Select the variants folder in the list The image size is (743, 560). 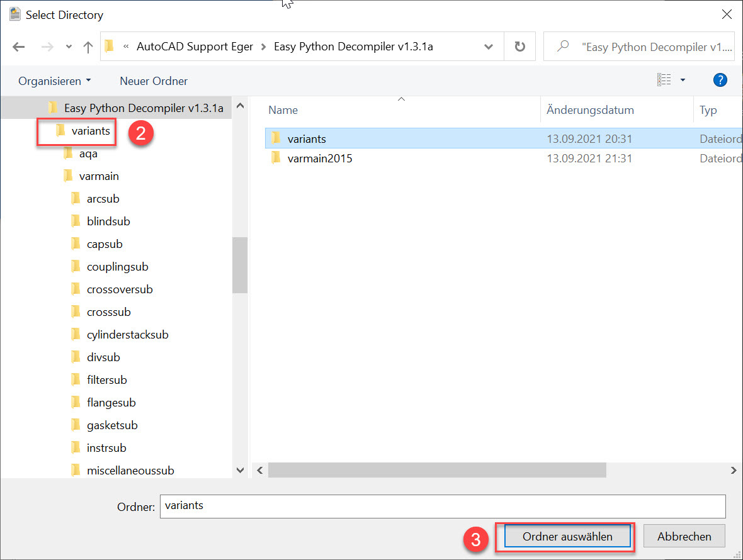click(x=307, y=138)
